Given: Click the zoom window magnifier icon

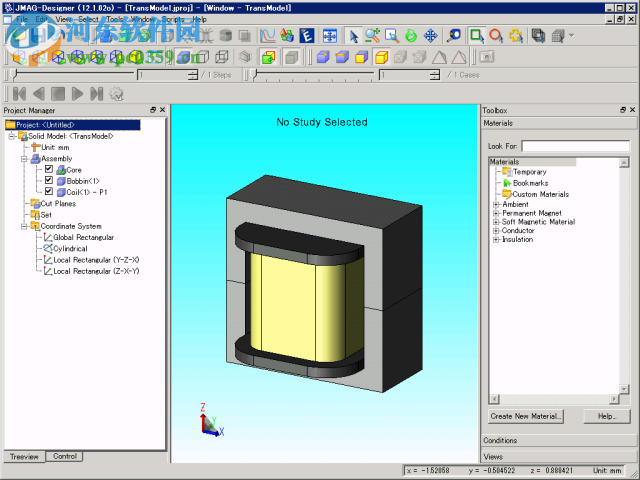Looking at the screenshot, I should click(x=391, y=36).
